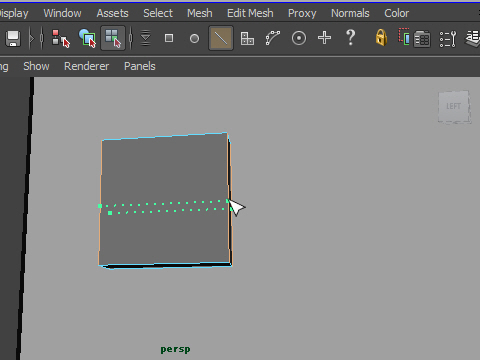Click the Renderer viewport menu
This screenshot has width=480, height=360.
[x=86, y=66]
